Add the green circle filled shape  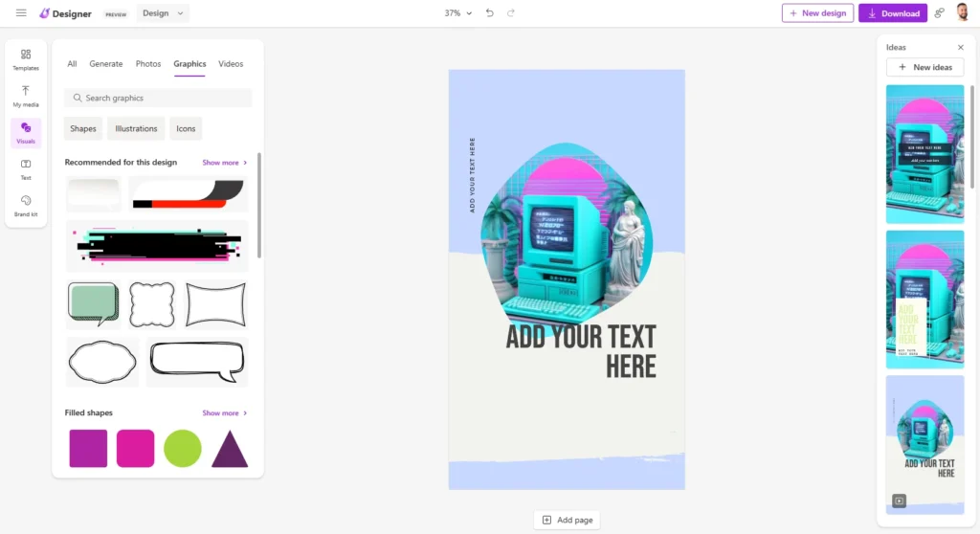pos(183,448)
